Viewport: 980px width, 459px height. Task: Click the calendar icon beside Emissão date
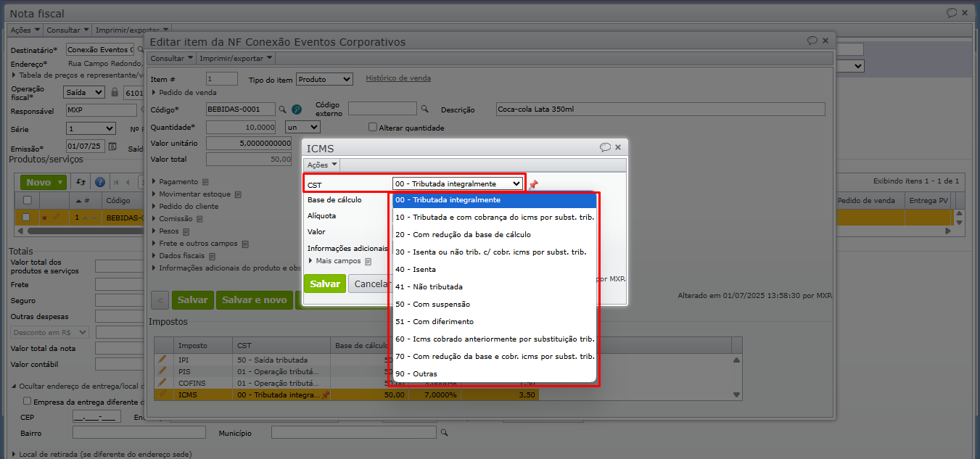(x=112, y=146)
